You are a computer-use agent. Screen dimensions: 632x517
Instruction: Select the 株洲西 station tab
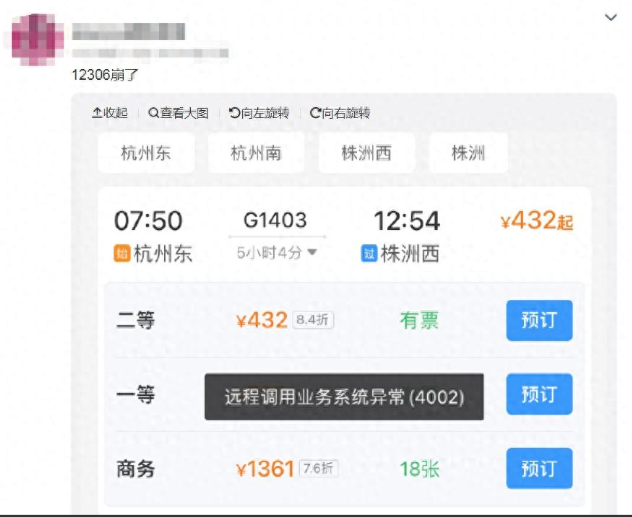[x=366, y=153]
